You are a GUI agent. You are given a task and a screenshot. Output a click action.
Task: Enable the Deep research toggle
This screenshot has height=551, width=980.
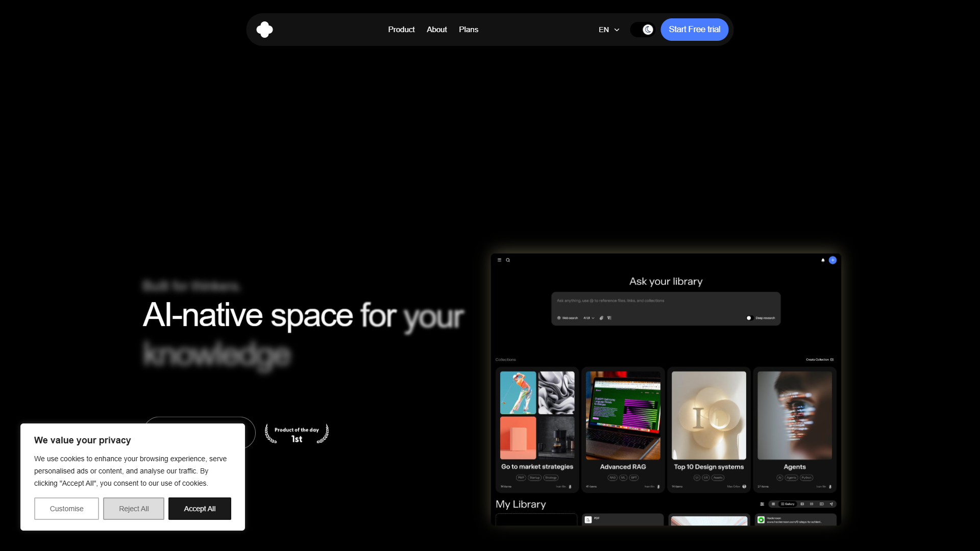749,318
